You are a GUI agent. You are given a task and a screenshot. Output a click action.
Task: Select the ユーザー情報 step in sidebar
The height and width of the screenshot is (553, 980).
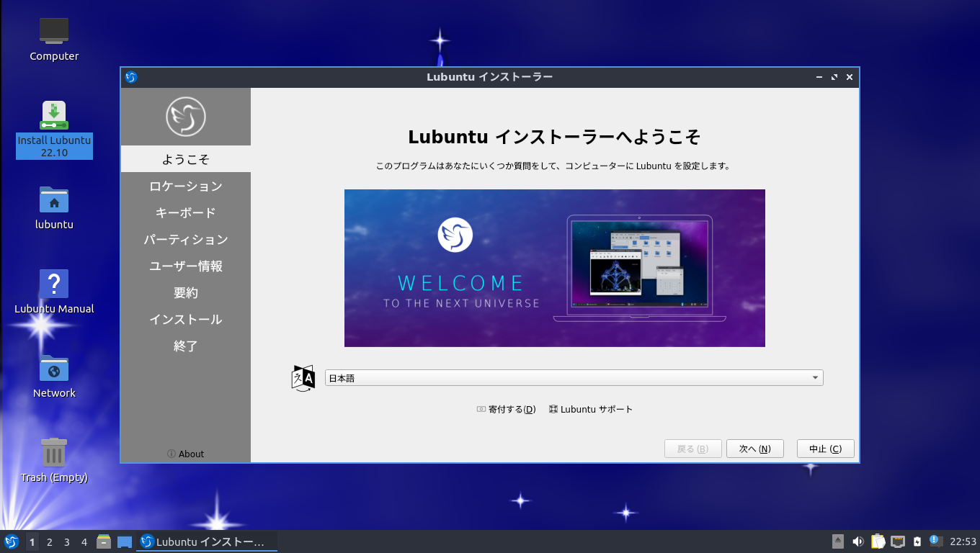point(186,266)
